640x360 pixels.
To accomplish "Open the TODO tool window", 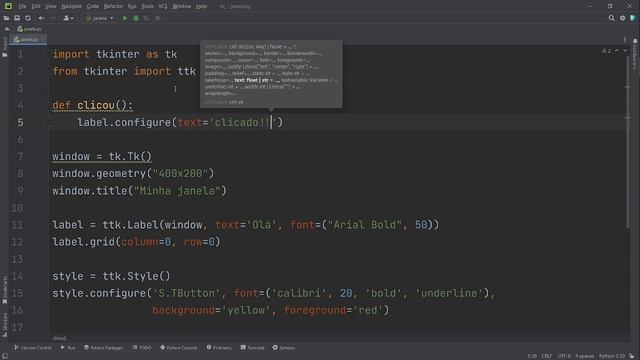I will (x=142, y=348).
